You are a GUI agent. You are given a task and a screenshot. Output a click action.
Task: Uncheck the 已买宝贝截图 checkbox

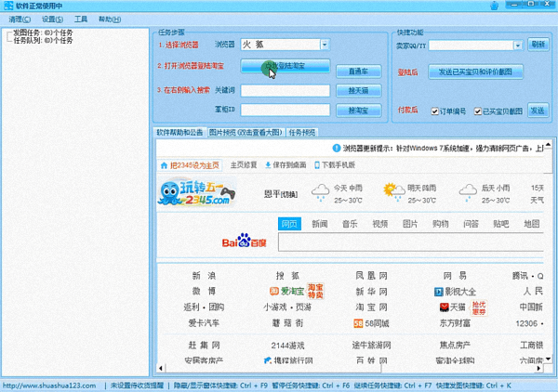coord(476,111)
